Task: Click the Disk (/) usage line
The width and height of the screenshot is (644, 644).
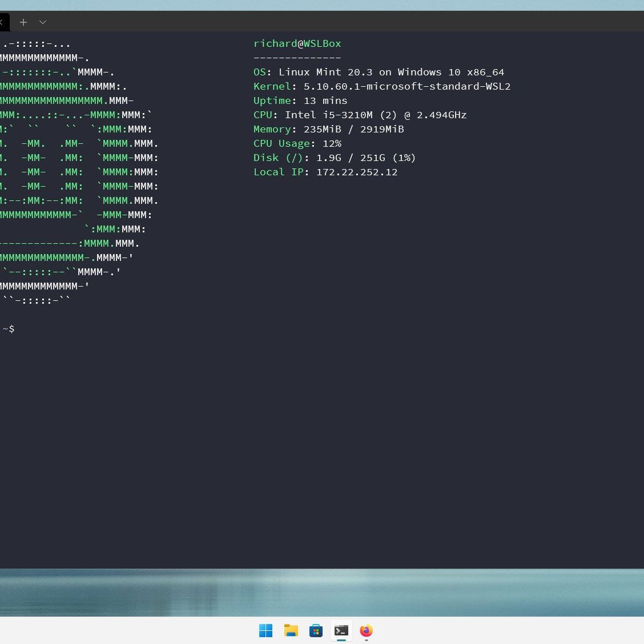Action: 335,158
